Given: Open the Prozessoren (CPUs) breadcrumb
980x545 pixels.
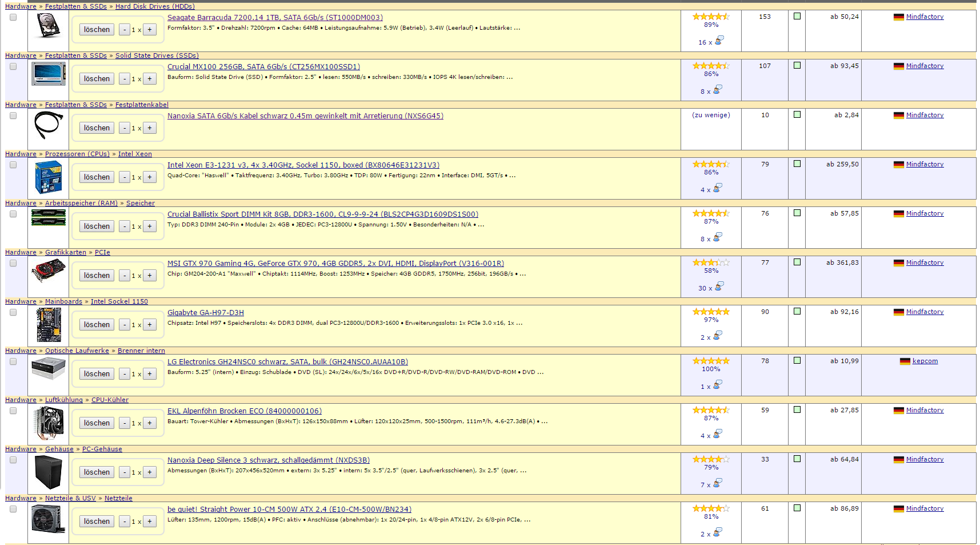Looking at the screenshot, I should coord(77,154).
